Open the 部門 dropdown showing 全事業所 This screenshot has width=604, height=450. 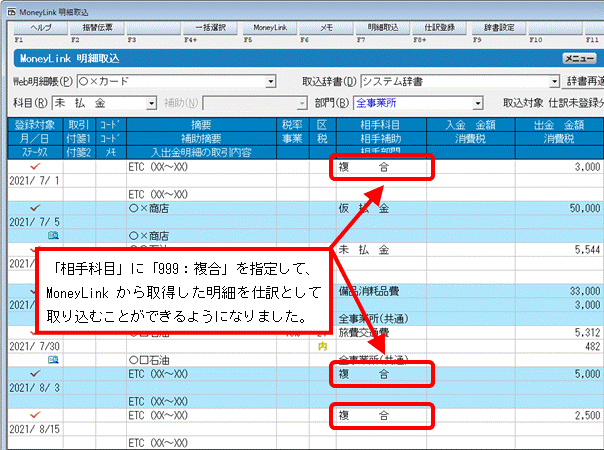(478, 103)
